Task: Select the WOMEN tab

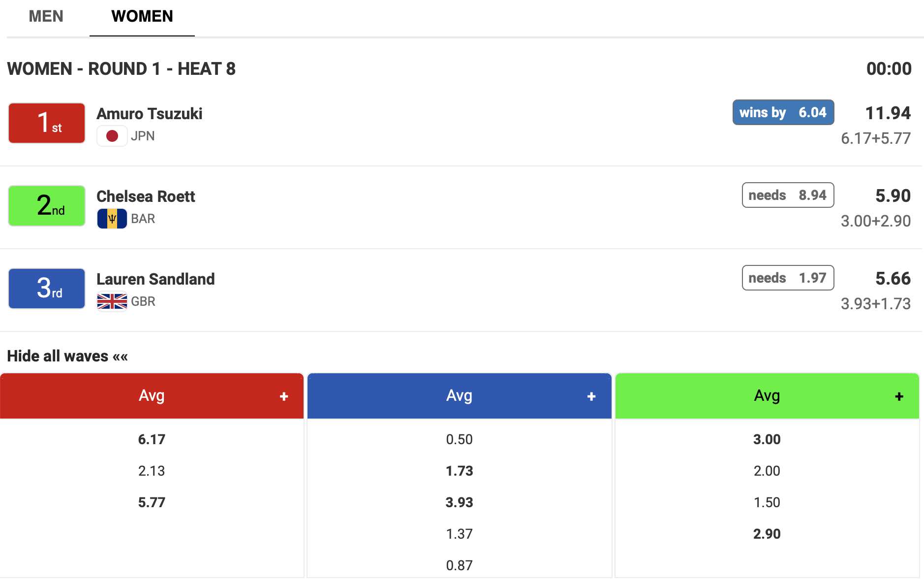Action: click(x=142, y=16)
